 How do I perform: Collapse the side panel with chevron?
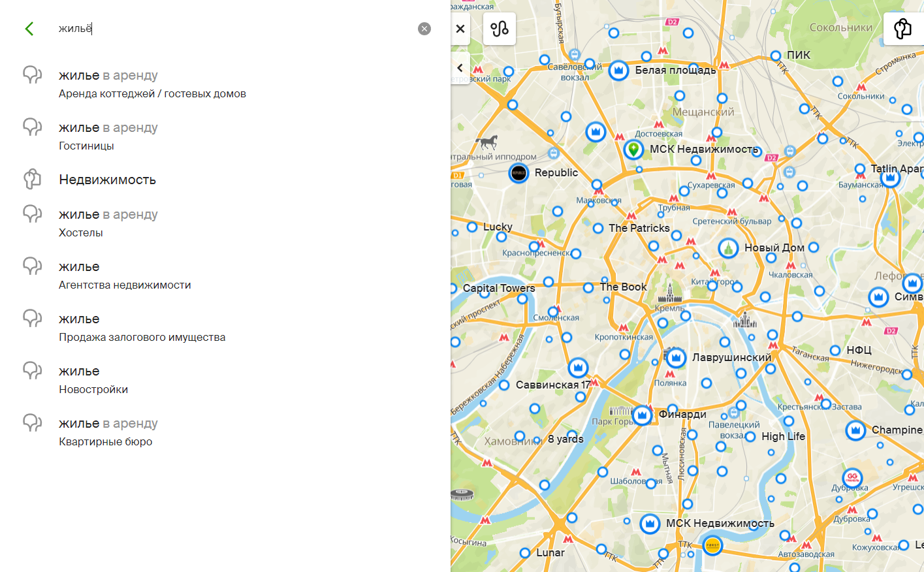(460, 68)
